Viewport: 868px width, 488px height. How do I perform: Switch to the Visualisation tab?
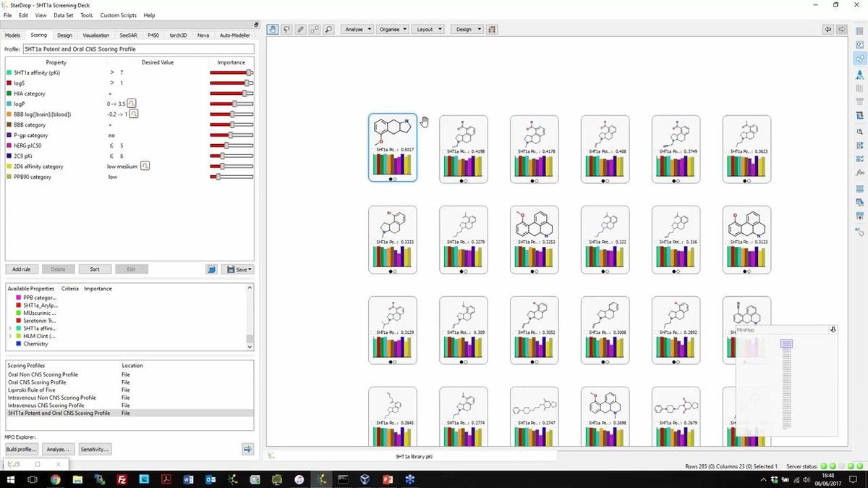95,35
